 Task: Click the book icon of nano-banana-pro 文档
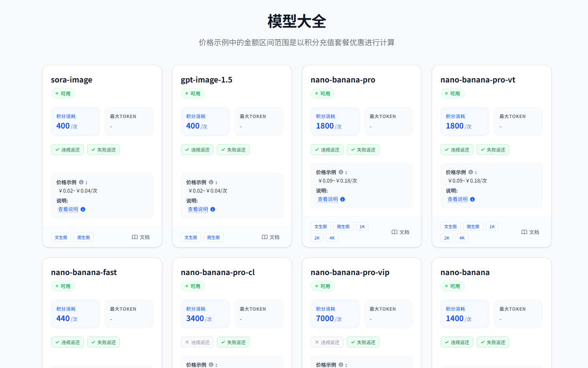pyautogui.click(x=395, y=232)
